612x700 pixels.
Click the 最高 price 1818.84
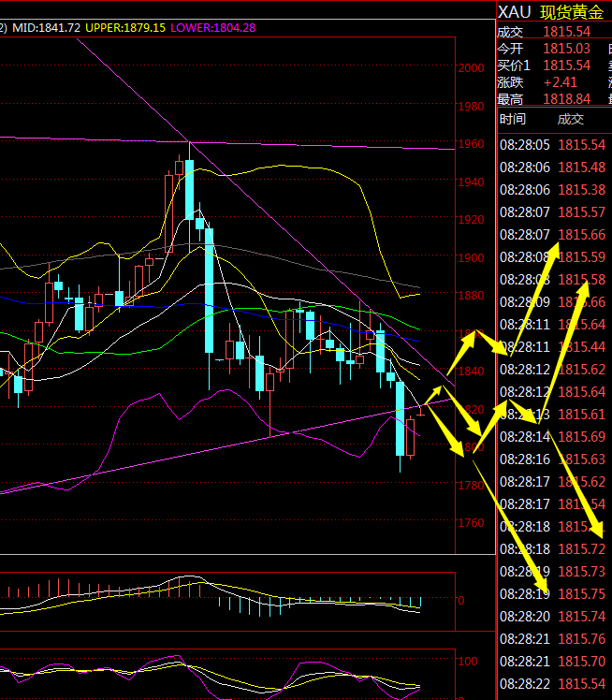(x=566, y=98)
